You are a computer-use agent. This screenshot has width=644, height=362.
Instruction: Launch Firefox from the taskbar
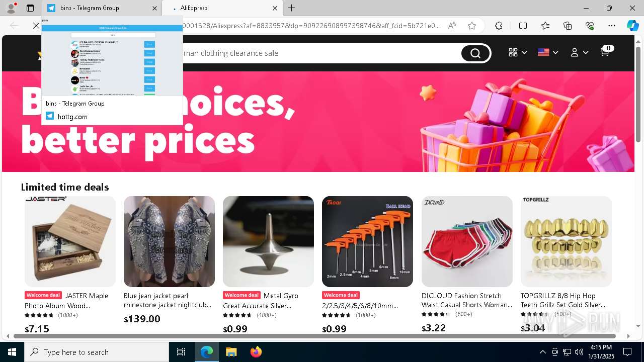pyautogui.click(x=256, y=352)
